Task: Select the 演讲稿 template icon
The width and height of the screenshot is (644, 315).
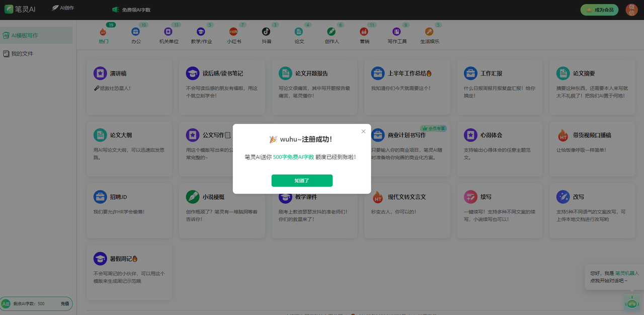Action: (x=100, y=73)
